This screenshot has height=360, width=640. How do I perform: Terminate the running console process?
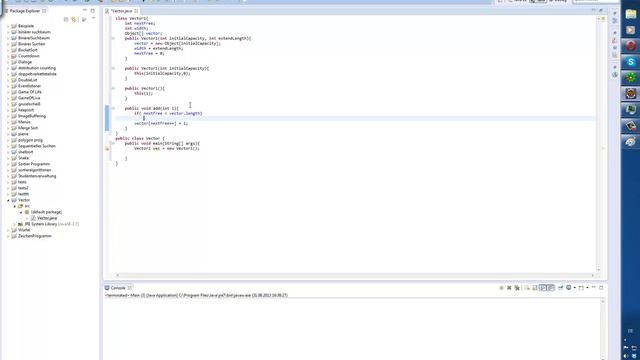501,288
